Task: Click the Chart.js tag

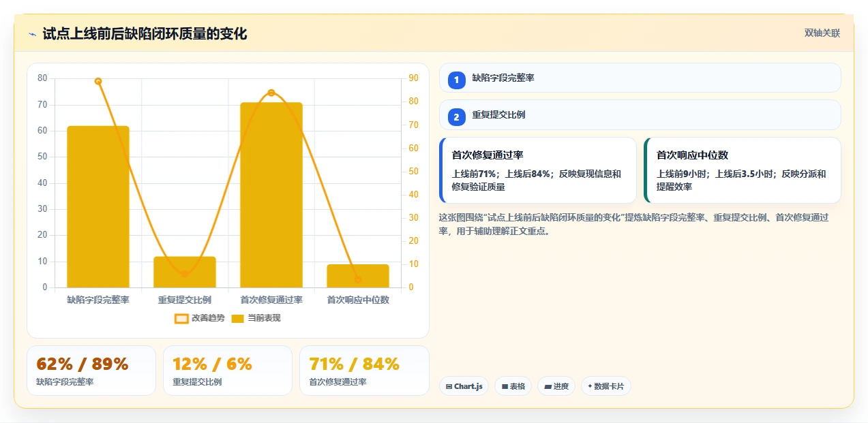Action: pyautogui.click(x=464, y=386)
